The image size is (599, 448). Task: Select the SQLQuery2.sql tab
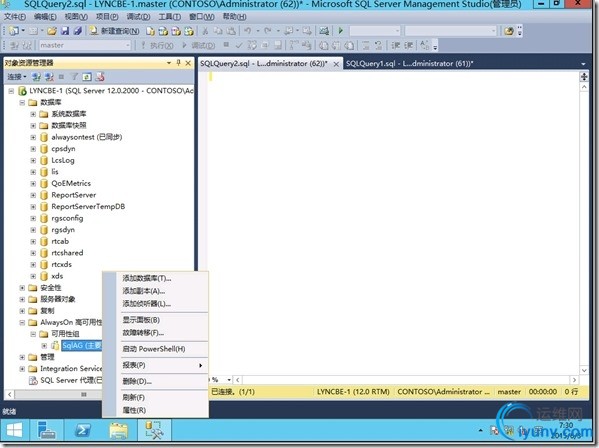click(x=264, y=63)
